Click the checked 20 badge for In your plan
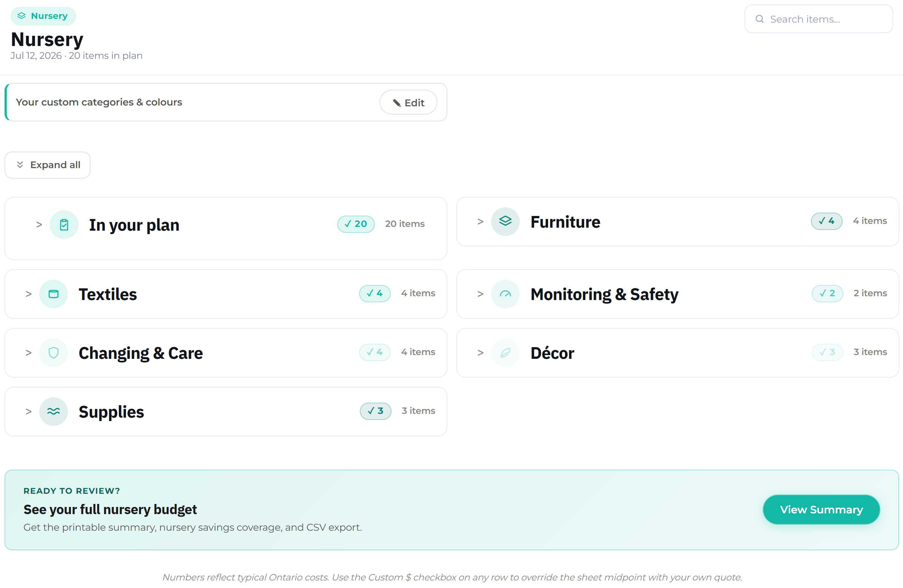Image resolution: width=903 pixels, height=588 pixels. pos(356,224)
